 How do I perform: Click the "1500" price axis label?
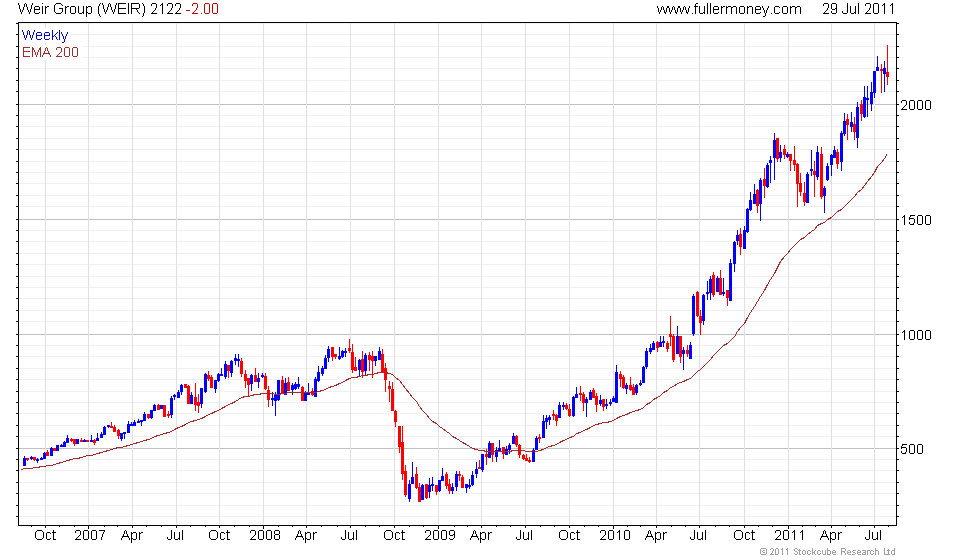click(916, 220)
